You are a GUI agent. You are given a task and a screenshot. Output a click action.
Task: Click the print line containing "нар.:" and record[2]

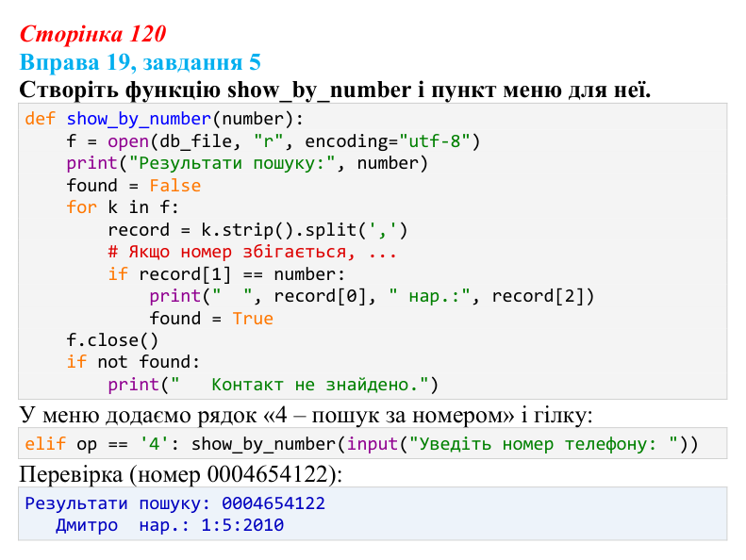coord(372,296)
